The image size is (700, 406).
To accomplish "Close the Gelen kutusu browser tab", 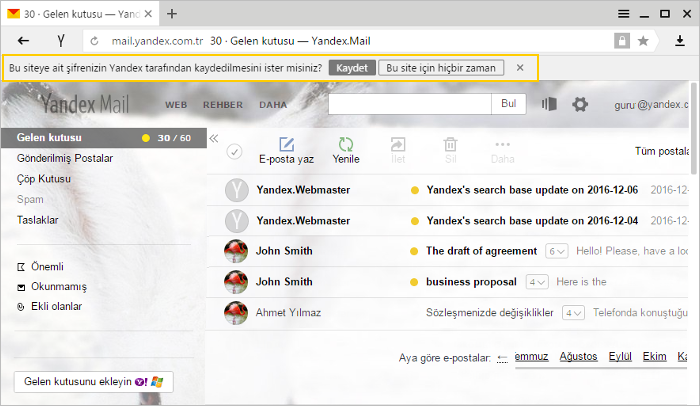I will tap(148, 14).
